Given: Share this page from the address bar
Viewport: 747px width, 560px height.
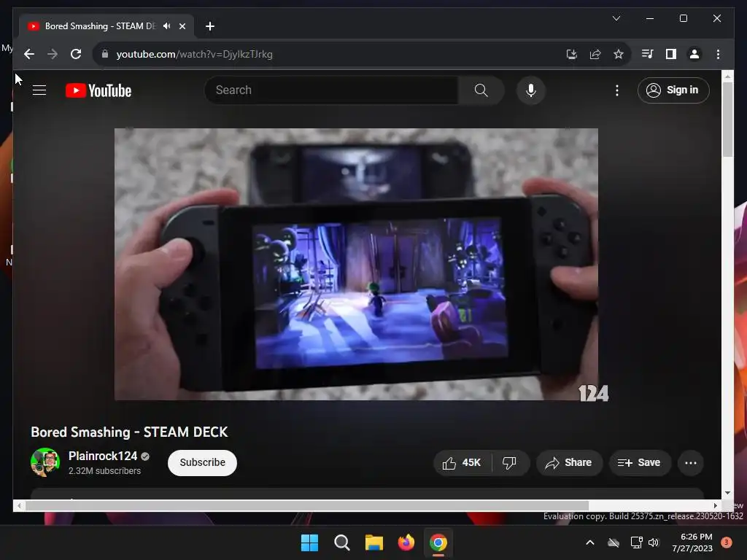Looking at the screenshot, I should point(595,54).
